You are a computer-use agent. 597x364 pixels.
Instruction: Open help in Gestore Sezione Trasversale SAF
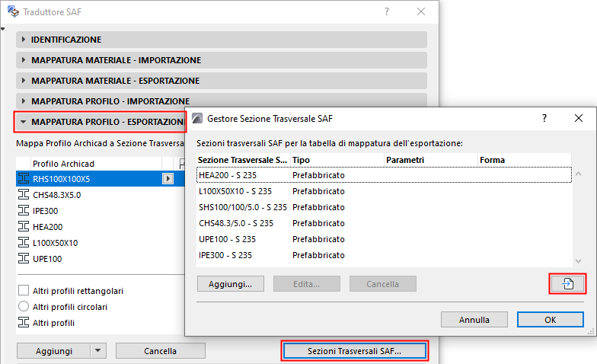point(544,119)
